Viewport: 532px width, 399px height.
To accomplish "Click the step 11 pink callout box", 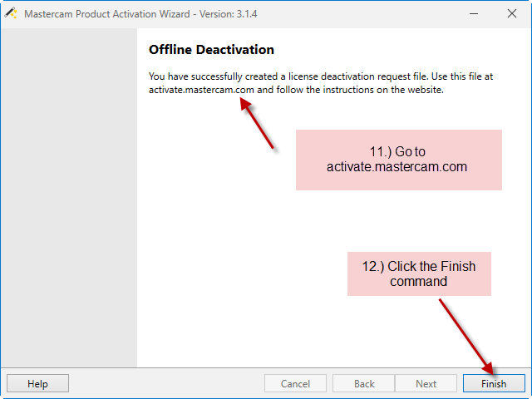I will click(399, 160).
